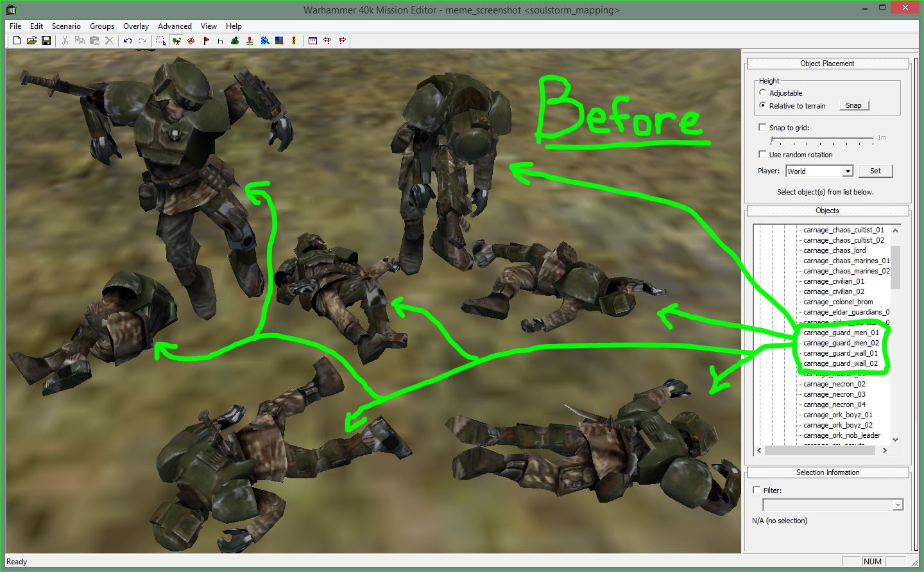Click the left-pointing arrow signpost icon
The width and height of the screenshot is (924, 572).
[x=327, y=40]
